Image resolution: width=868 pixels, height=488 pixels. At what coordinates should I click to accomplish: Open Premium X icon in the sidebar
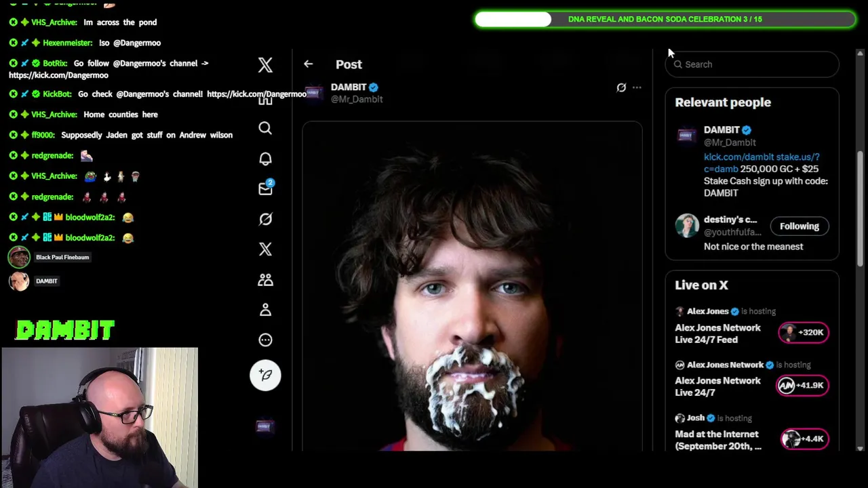(x=265, y=249)
